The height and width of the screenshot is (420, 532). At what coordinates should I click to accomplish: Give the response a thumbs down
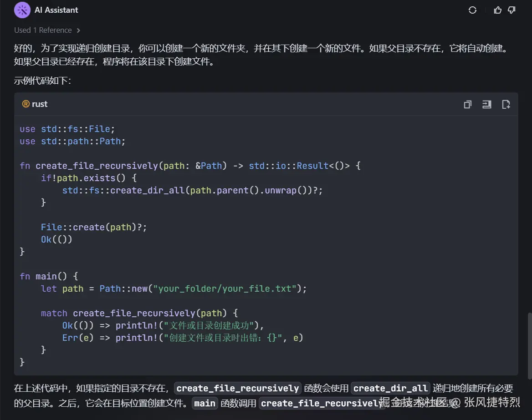click(512, 10)
